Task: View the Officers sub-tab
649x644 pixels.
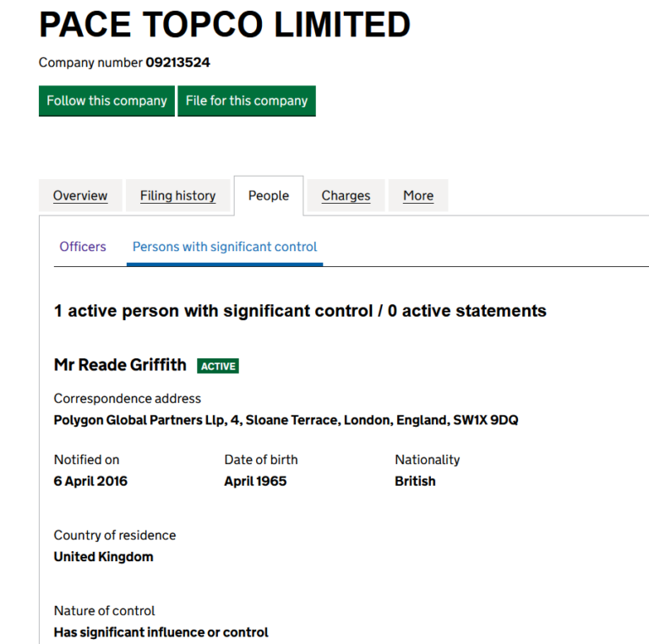Action: (x=83, y=247)
